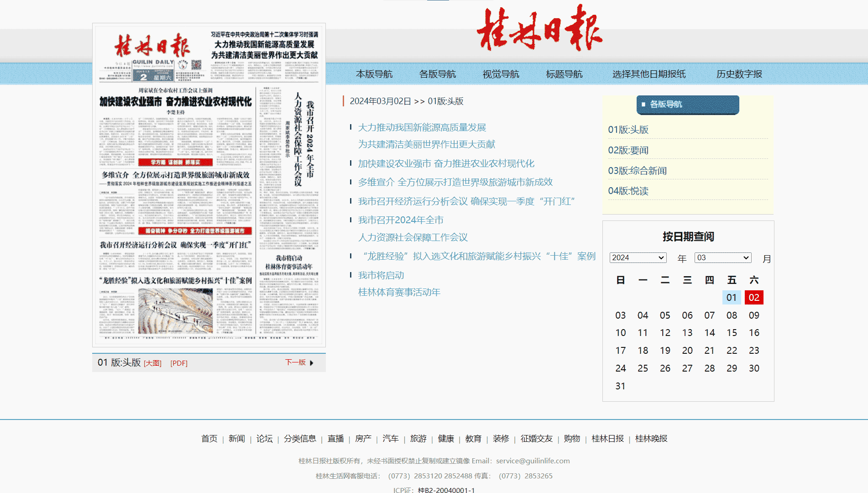Pick highlighted calendar date 02
Image resolution: width=868 pixels, height=493 pixels.
(754, 298)
